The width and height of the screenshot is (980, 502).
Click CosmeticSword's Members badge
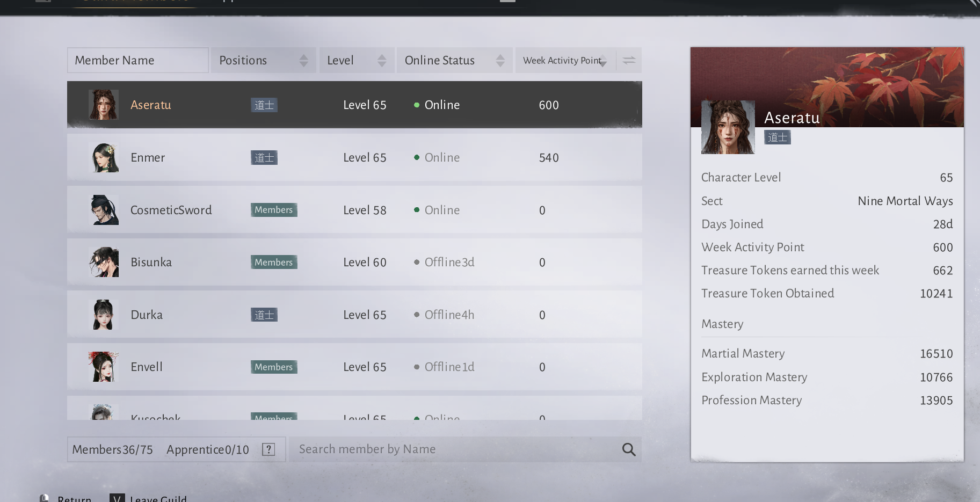274,210
